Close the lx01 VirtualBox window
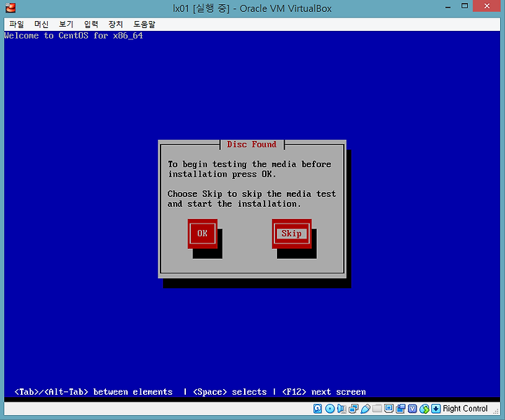The height and width of the screenshot is (420, 505). (487, 6)
